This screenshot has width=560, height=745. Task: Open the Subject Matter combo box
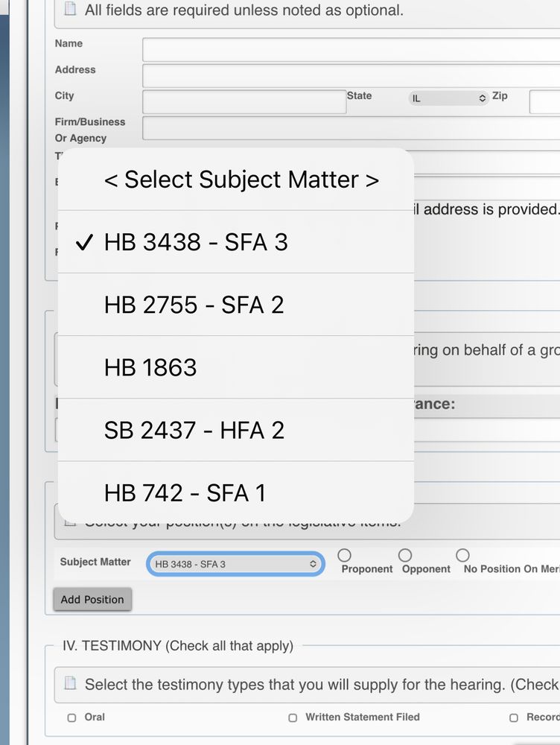[234, 564]
